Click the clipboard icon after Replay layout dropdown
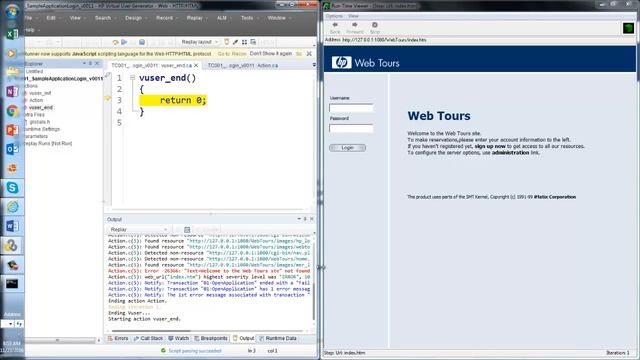Screen dimensions: 640x360 coord(227,42)
